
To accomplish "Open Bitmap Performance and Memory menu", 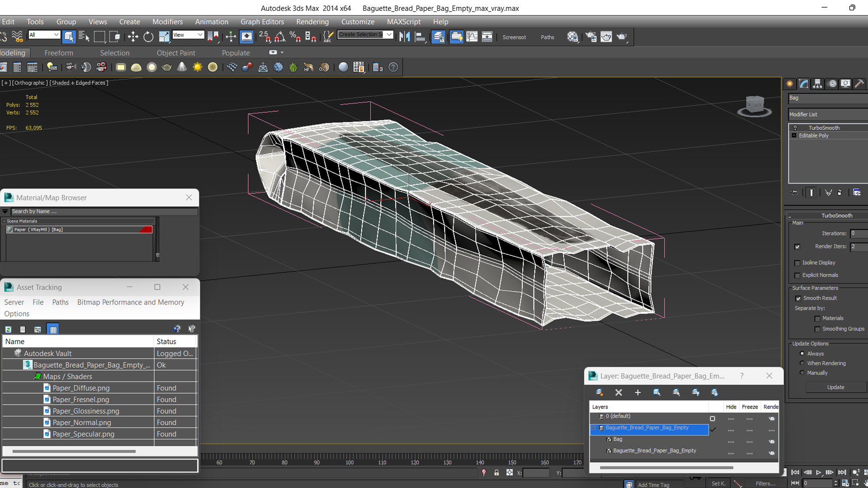I will click(x=131, y=302).
